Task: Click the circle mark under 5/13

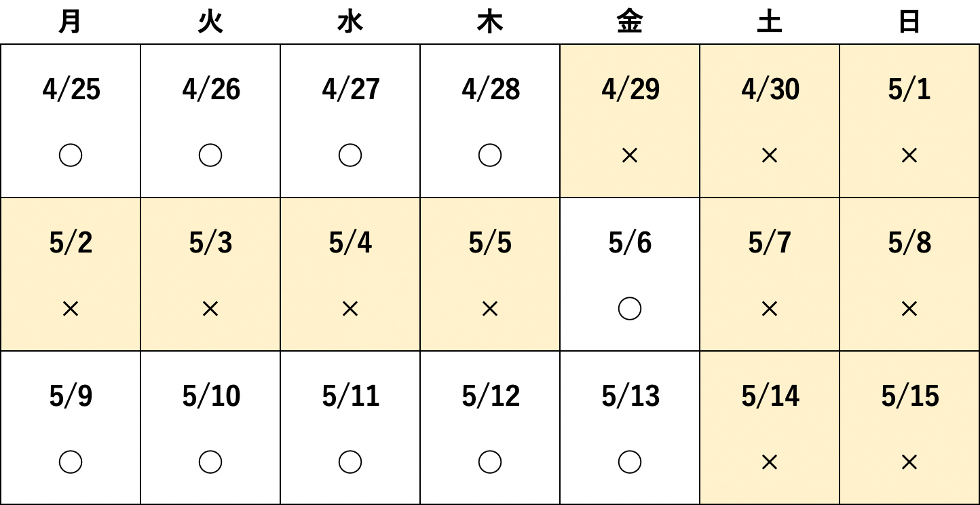Action: 630,463
